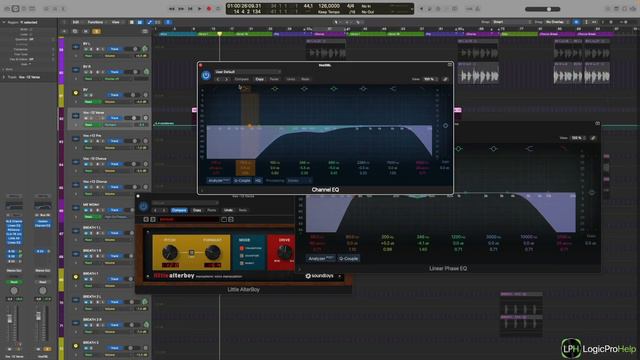Select Quantize mode in Little AlterBoy

tap(250, 256)
